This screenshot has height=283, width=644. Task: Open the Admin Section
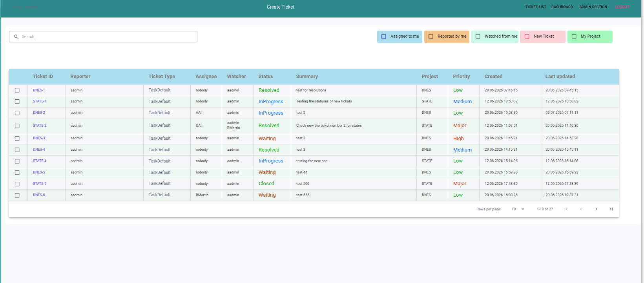[593, 7]
